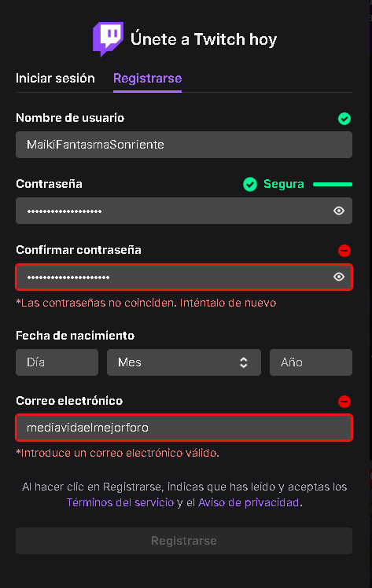Focus the Nombre de usuario input field

click(x=184, y=145)
